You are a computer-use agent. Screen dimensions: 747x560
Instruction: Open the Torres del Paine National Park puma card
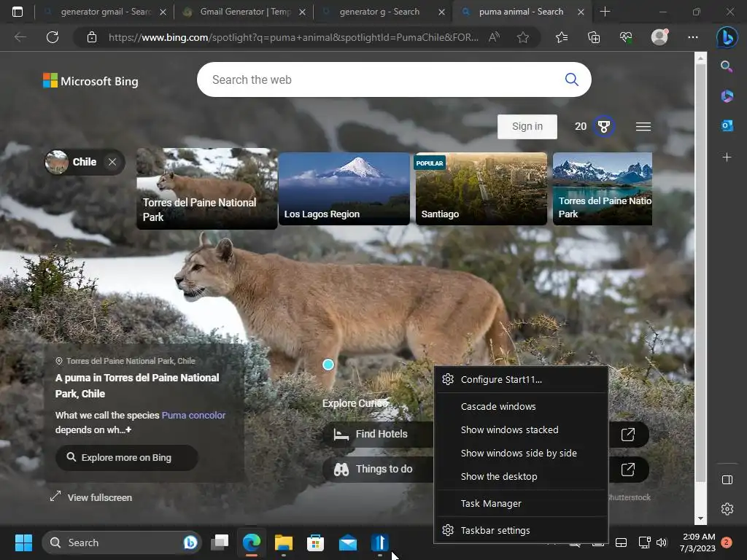click(206, 189)
